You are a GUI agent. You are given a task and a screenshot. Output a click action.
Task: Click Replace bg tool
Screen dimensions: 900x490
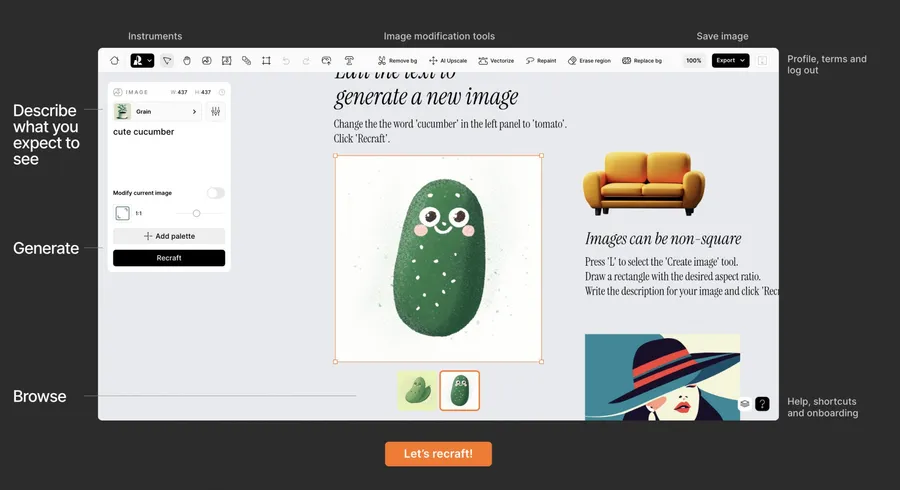click(x=642, y=60)
